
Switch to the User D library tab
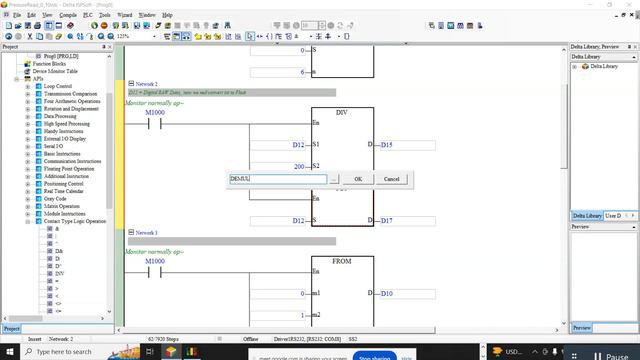(x=613, y=216)
